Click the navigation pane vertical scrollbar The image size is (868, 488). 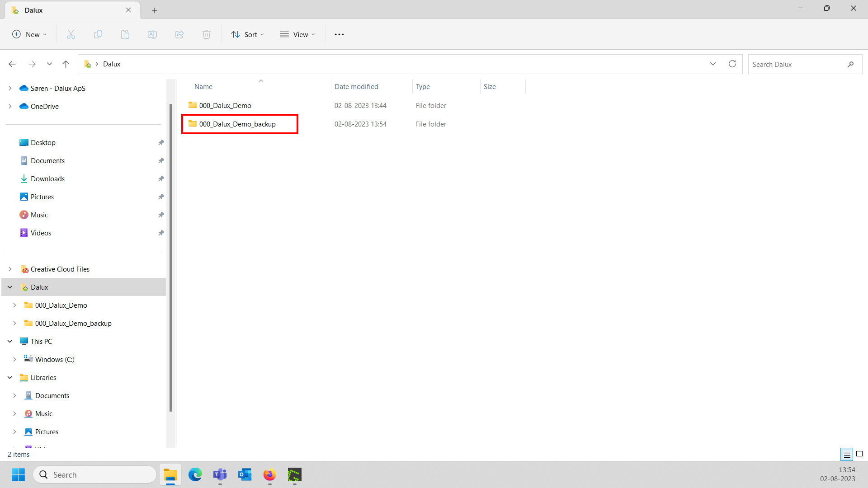click(x=171, y=258)
